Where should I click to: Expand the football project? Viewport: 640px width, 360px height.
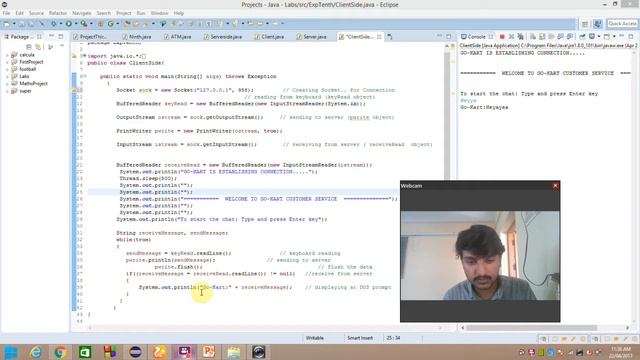click(7, 69)
